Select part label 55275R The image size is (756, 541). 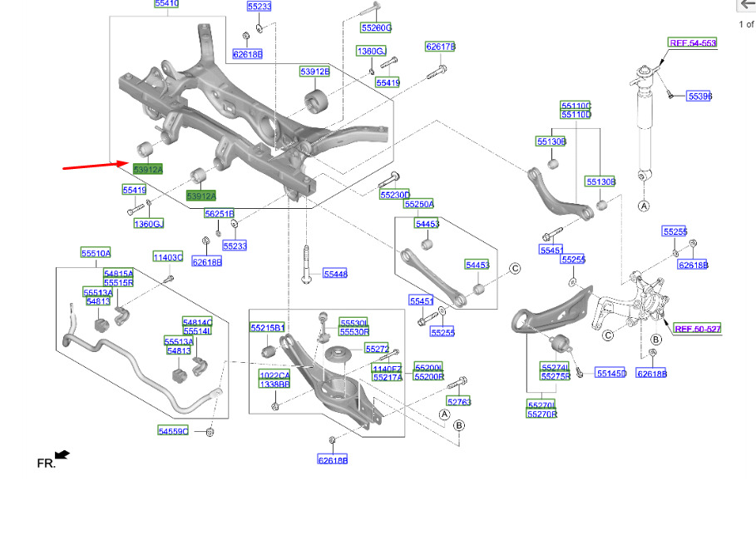[556, 376]
